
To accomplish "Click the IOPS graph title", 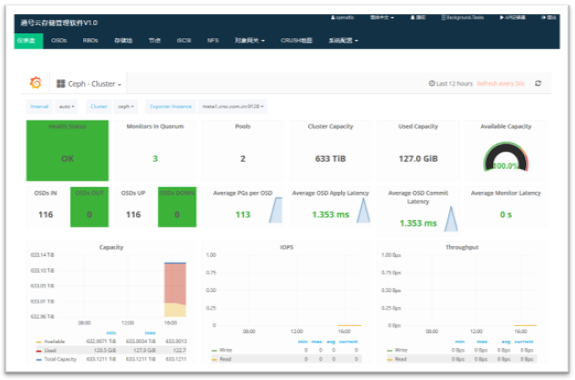I will (x=286, y=247).
